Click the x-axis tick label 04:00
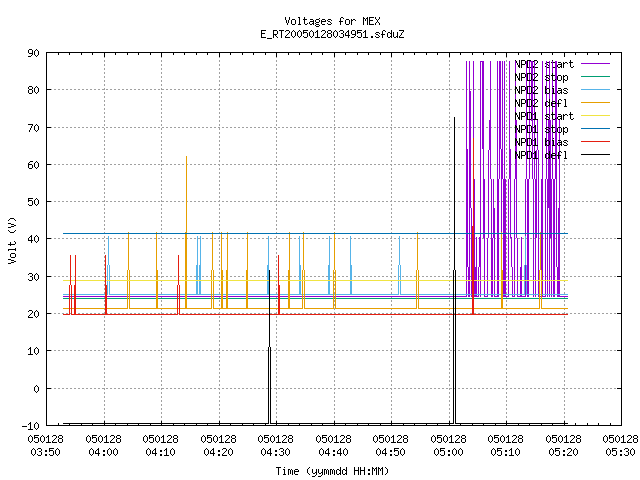The height and width of the screenshot is (480, 640). click(103, 452)
